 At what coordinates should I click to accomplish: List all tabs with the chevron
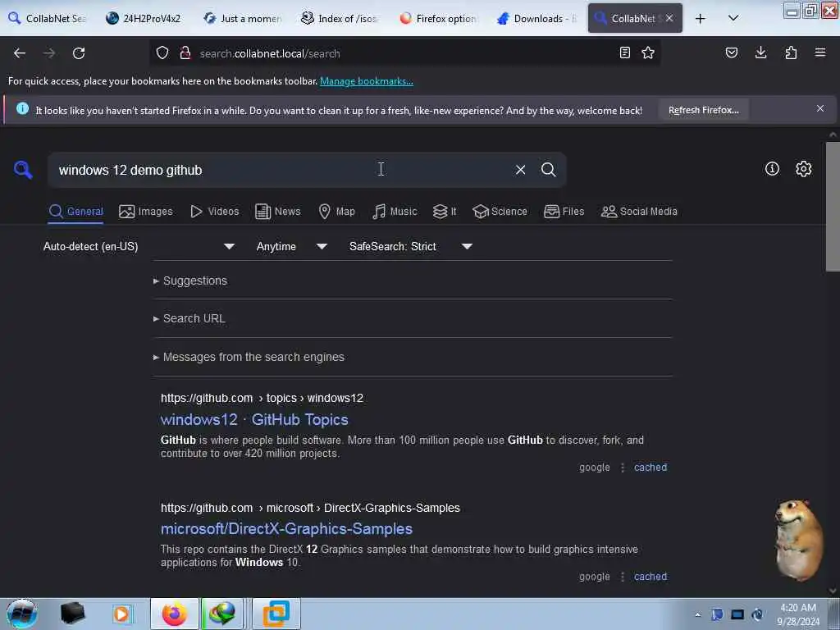point(733,18)
